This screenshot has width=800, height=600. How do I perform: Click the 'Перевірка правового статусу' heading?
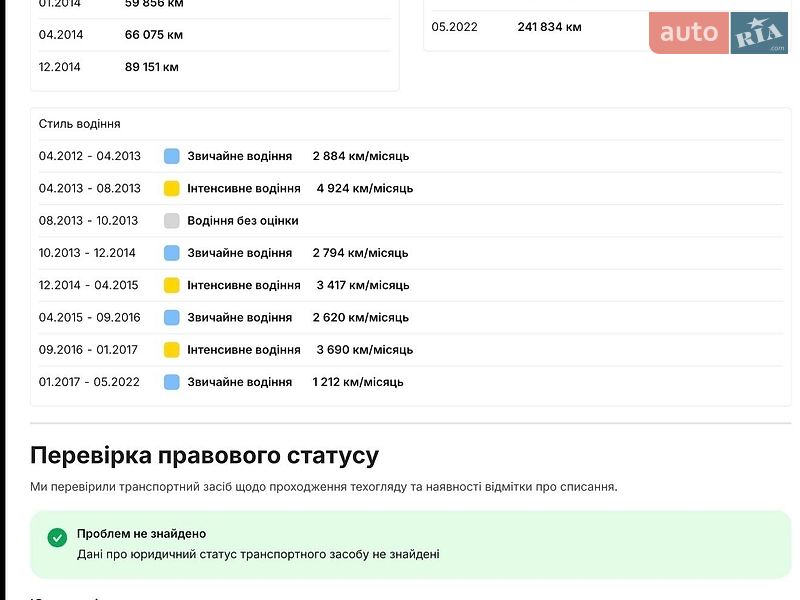205,456
